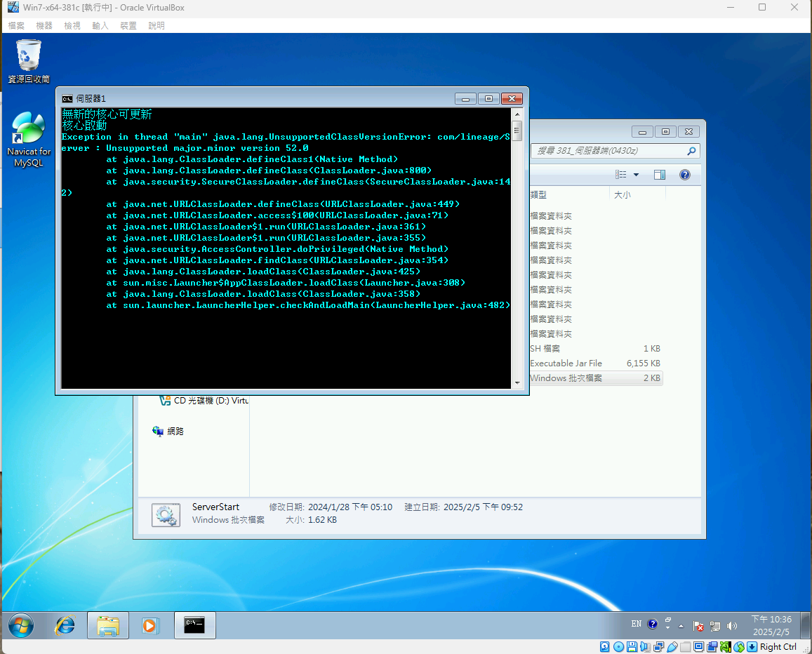812x654 pixels.
Task: Select the SH 檔案 row
Action: click(x=595, y=349)
